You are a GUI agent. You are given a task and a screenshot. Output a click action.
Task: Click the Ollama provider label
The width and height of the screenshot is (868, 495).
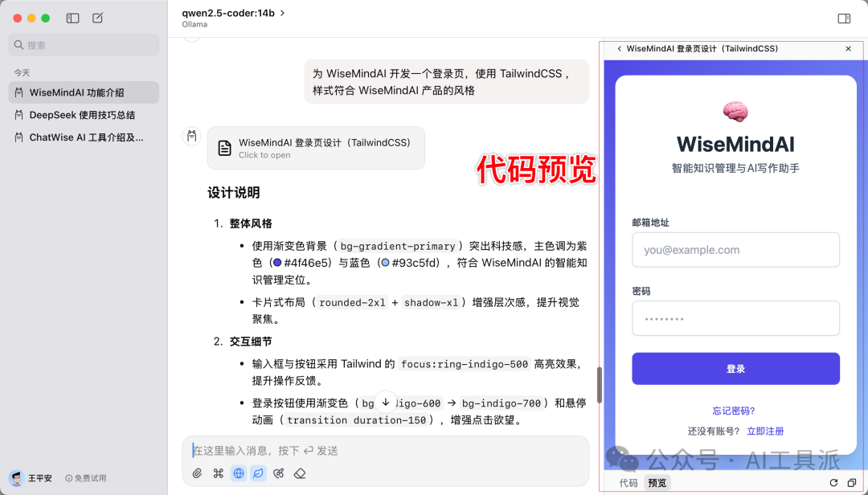coord(194,24)
